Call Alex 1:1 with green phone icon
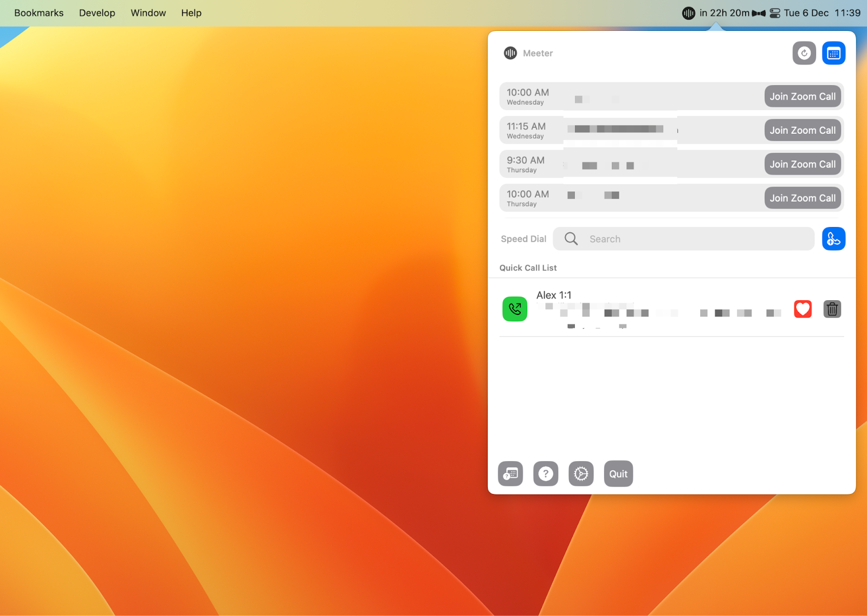 tap(515, 309)
